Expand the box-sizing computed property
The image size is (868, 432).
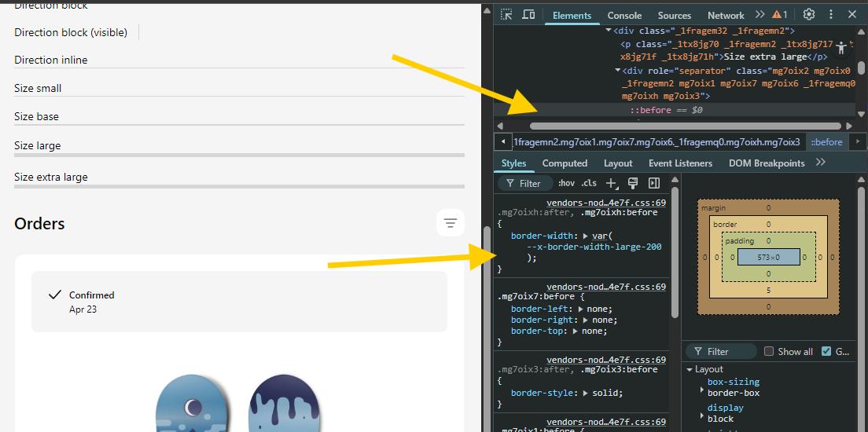pos(702,390)
